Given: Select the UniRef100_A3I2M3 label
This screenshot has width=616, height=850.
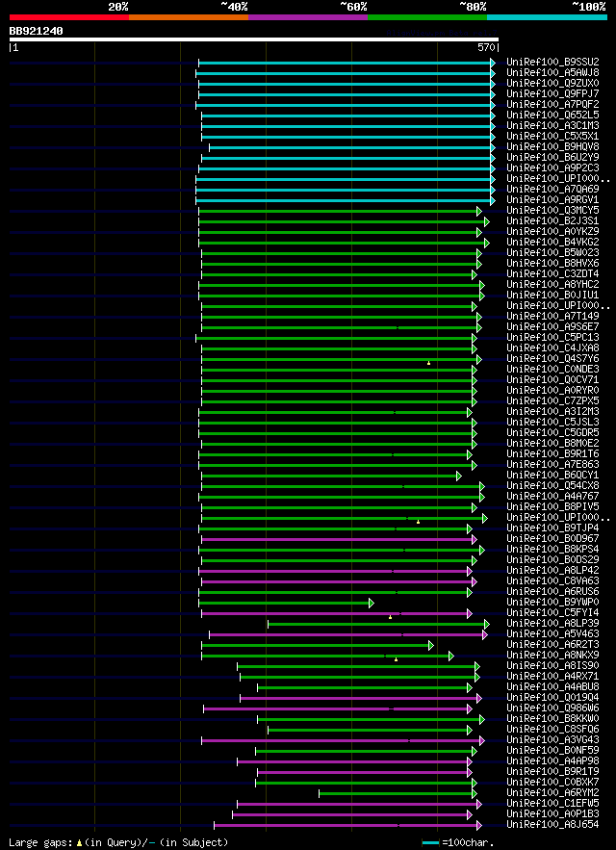Looking at the screenshot, I should 552,411.
